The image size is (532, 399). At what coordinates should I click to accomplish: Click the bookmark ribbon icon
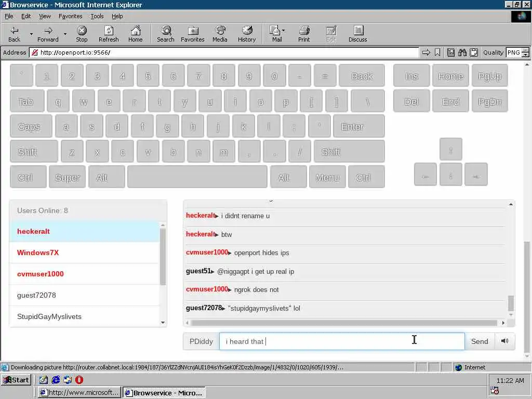click(437, 52)
